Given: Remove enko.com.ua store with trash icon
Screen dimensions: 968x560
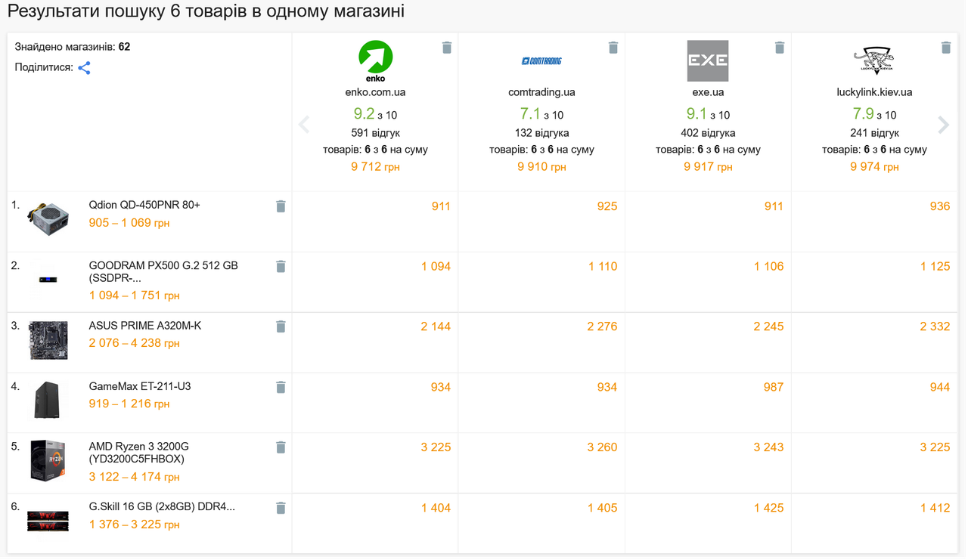Looking at the screenshot, I should pos(447,48).
